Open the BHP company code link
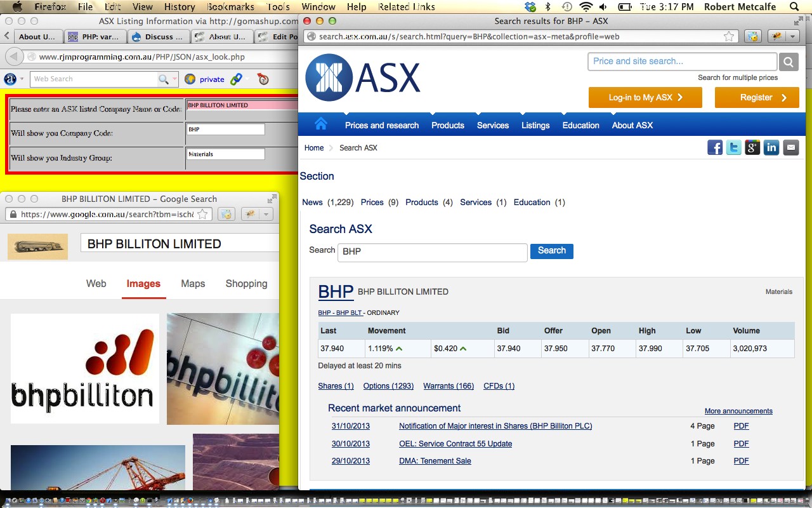The height and width of the screenshot is (508, 812). [x=336, y=291]
